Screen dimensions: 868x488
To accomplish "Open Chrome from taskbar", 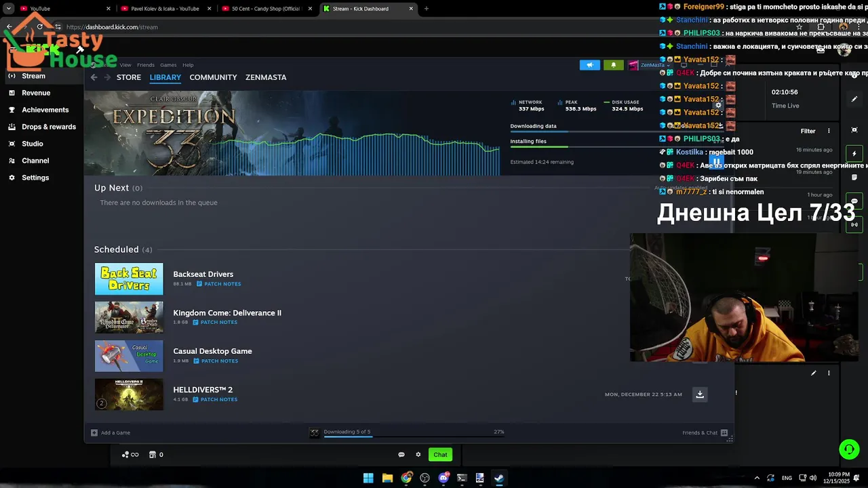I will click(406, 478).
